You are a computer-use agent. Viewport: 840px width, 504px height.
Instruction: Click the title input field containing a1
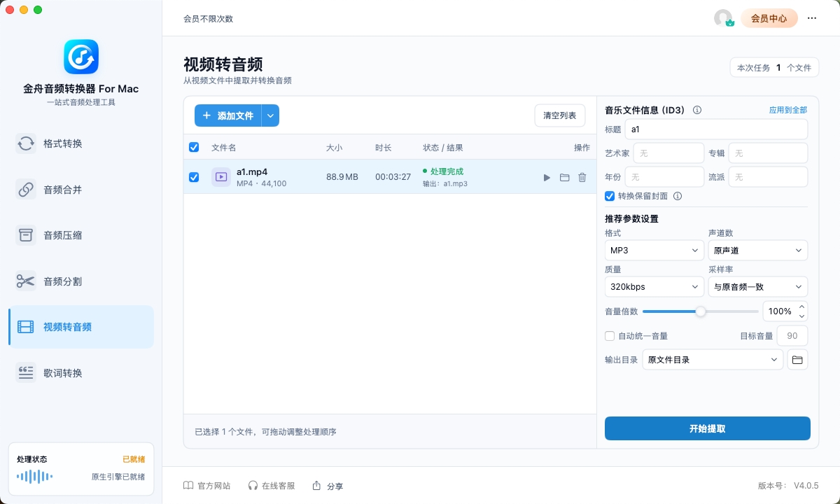717,129
